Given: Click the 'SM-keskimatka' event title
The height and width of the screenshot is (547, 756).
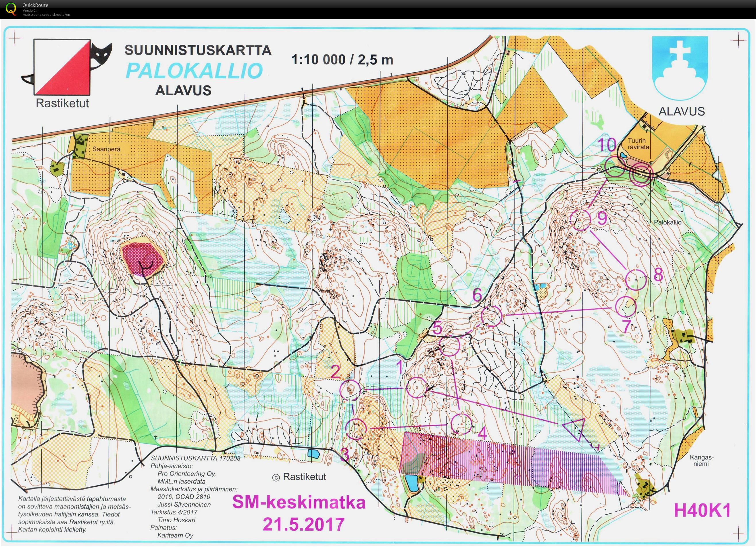Looking at the screenshot, I should pos(299,502).
